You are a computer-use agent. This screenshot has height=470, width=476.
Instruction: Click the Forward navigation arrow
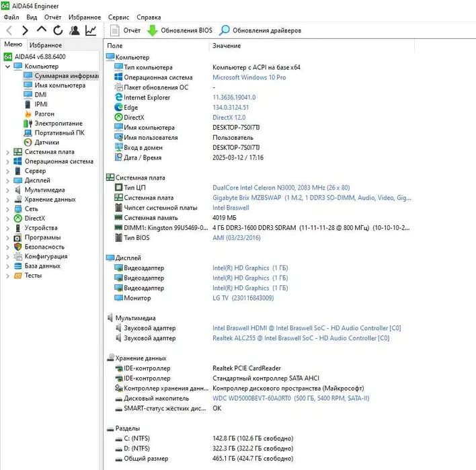(x=25, y=30)
